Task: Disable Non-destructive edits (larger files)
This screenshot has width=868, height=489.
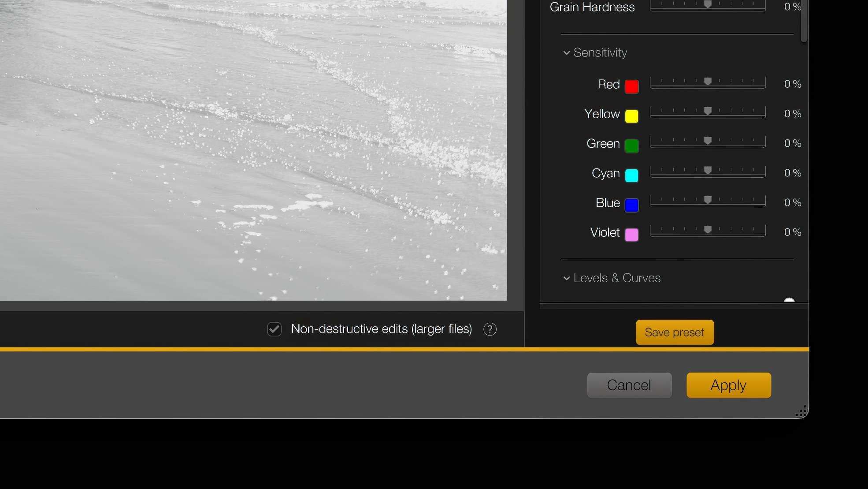Action: pyautogui.click(x=274, y=329)
